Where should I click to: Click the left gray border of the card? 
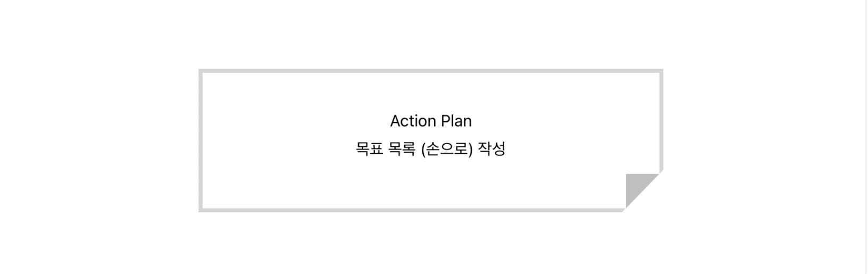(201, 140)
